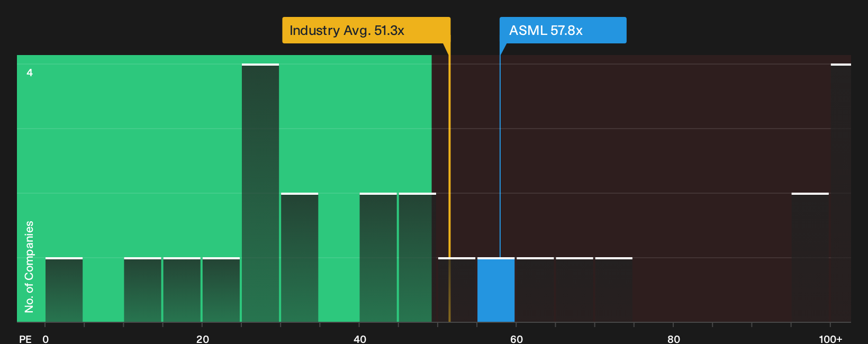Click the x-axis tick label '0'

[x=46, y=339]
